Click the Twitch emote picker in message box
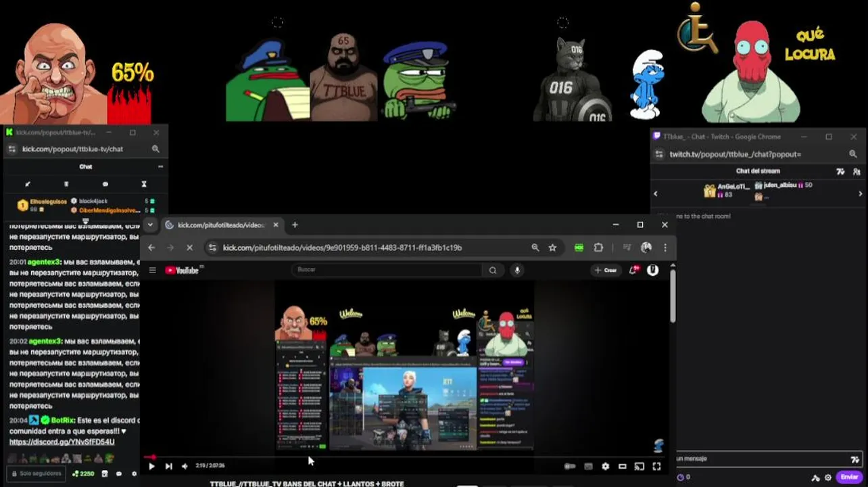Image resolution: width=868 pixels, height=487 pixels. pos(856,459)
